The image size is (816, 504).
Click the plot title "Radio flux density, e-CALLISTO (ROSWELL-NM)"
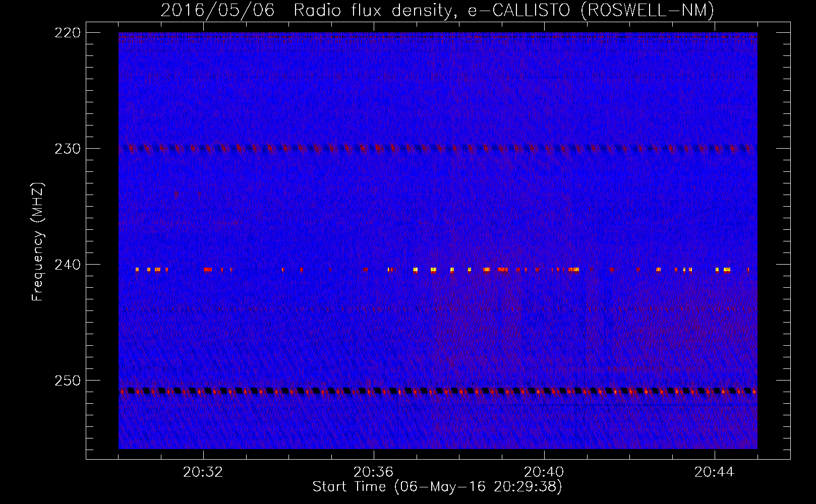coord(504,11)
